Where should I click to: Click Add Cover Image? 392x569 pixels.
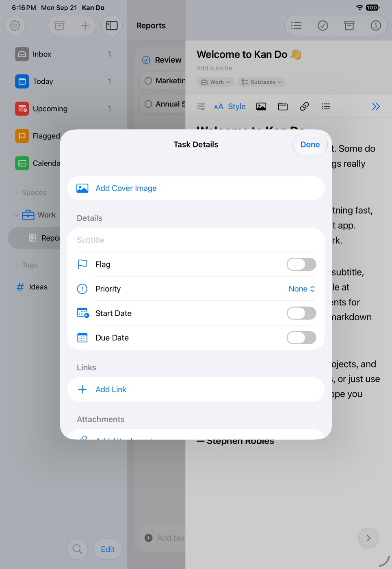tap(196, 188)
